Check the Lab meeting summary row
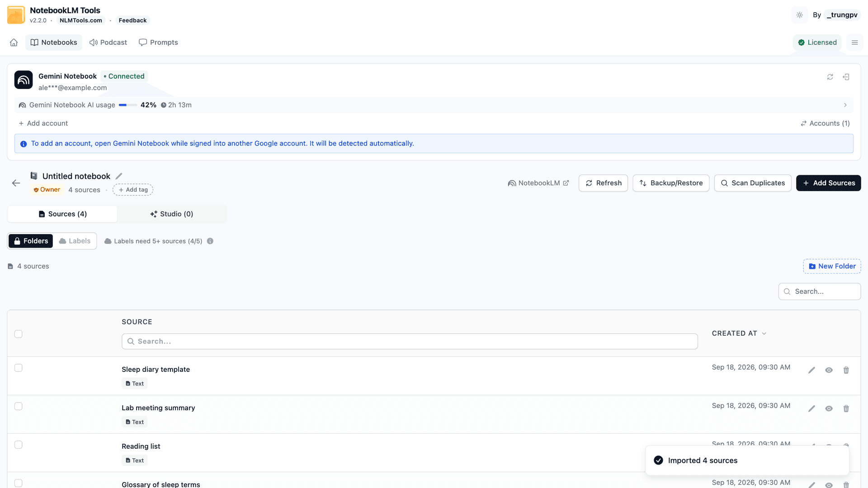Screen dimensions: 868x488 pyautogui.click(x=19, y=406)
